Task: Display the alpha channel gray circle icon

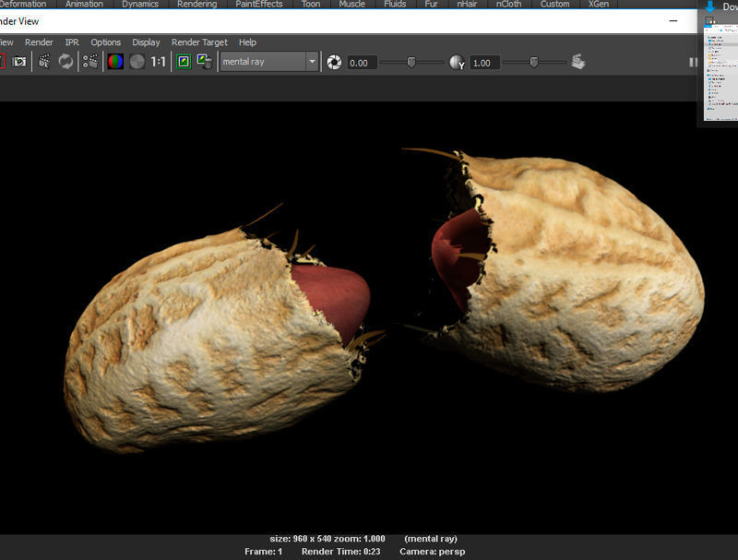Action: 137,62
